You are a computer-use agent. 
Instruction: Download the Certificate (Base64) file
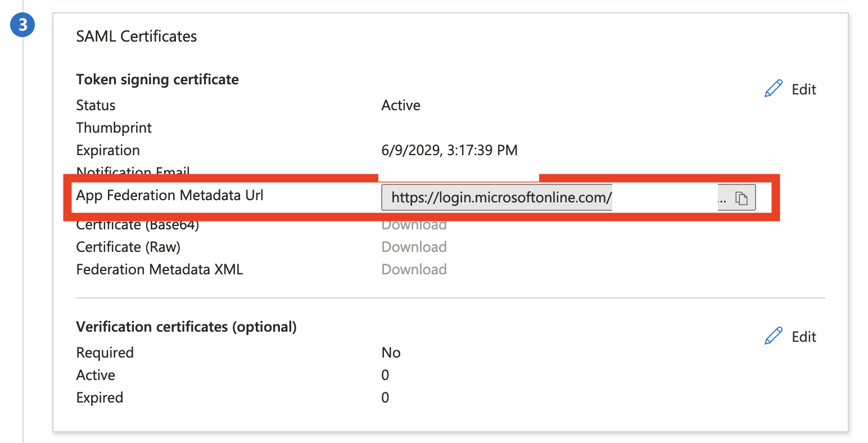[x=414, y=224]
